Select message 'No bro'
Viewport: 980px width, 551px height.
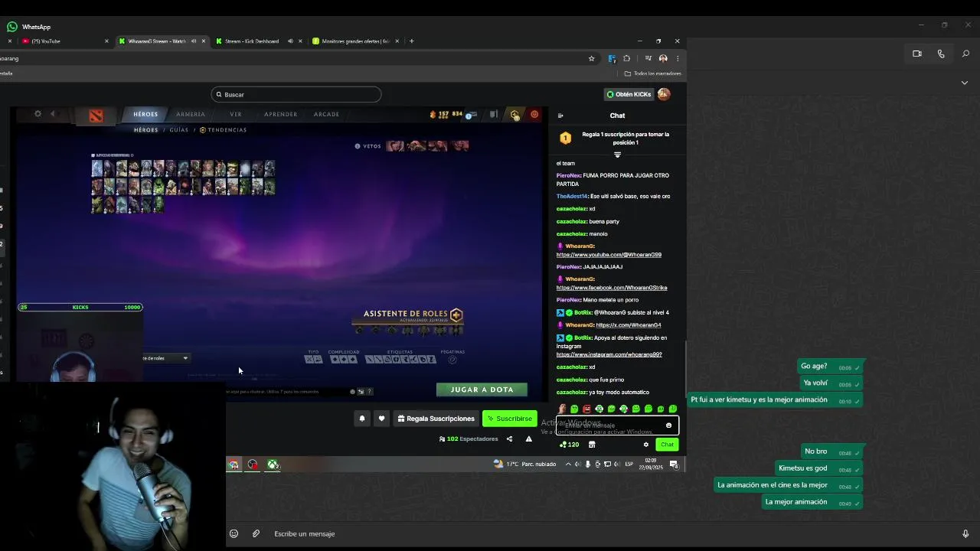(x=831, y=452)
